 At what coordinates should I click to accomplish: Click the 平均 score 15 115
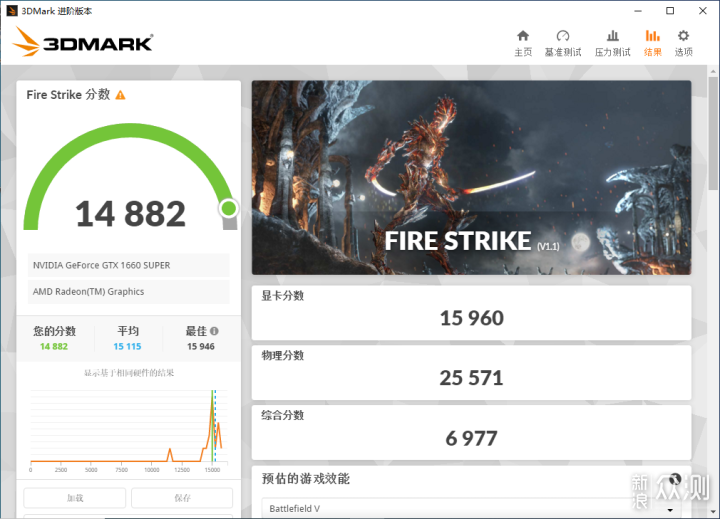coord(127,346)
